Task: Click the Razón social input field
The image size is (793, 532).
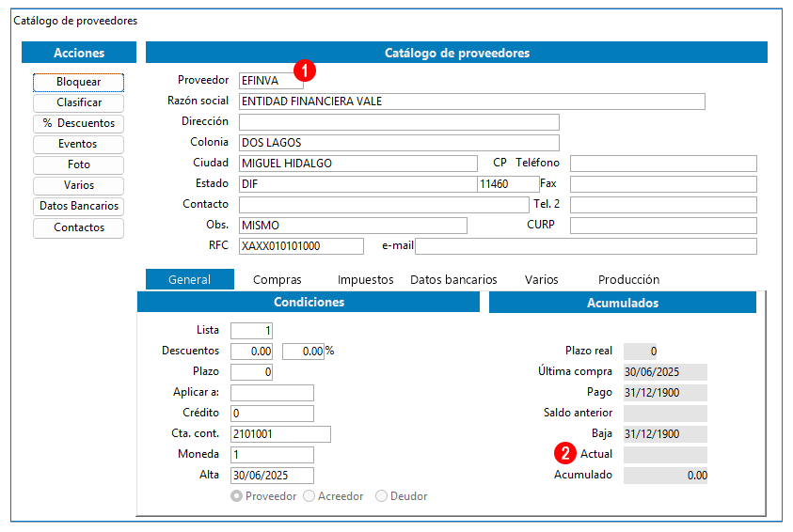Action: (471, 102)
